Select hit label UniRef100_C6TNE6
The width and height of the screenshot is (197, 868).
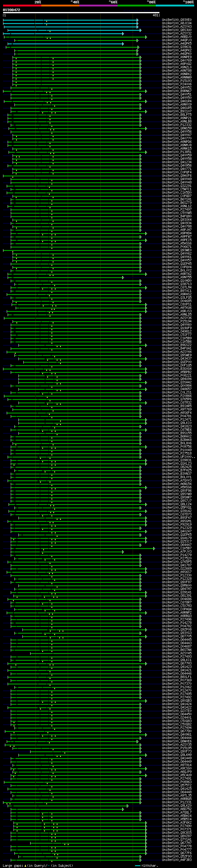point(177,430)
